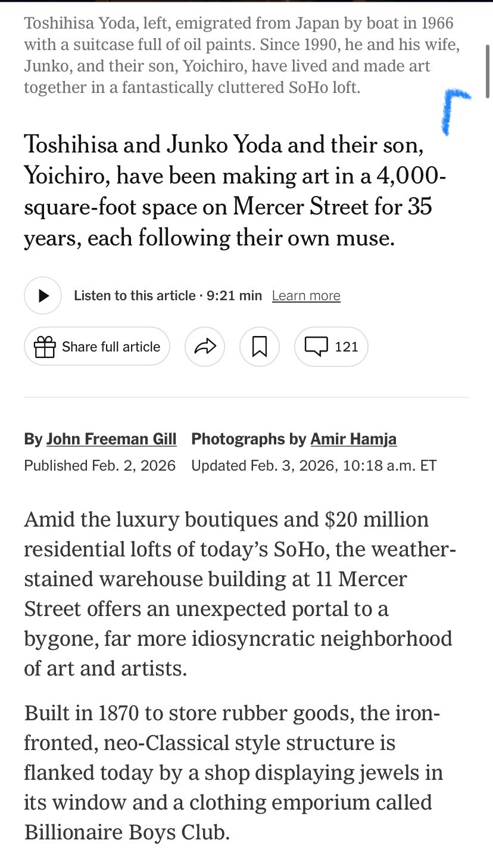The image size is (493, 868).
Task: Click the "9:21 min" audio duration text
Action: coord(234,295)
